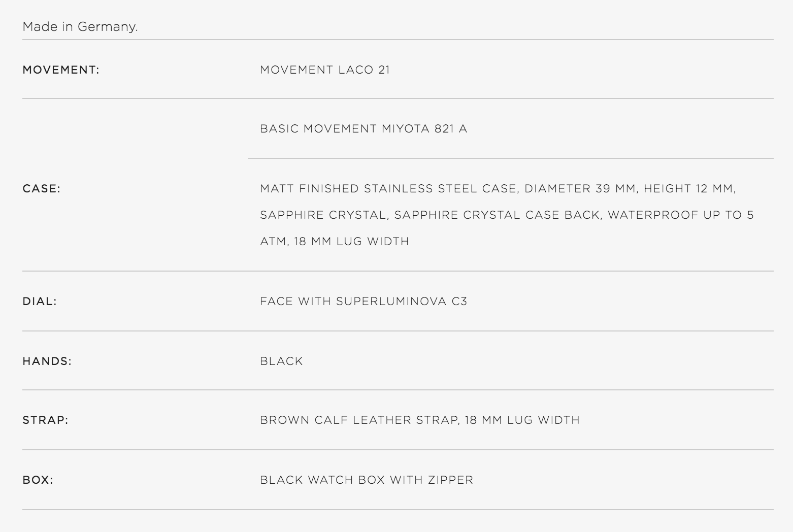Viewport: 793px width, 532px height.
Task: Click 'WATERPROOF UP TO 5' text
Action: pos(681,215)
